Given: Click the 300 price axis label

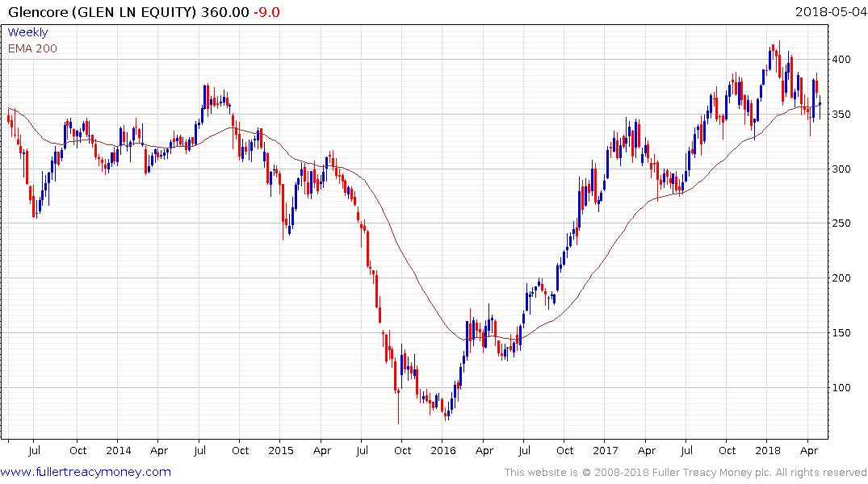Looking at the screenshot, I should (x=841, y=169).
